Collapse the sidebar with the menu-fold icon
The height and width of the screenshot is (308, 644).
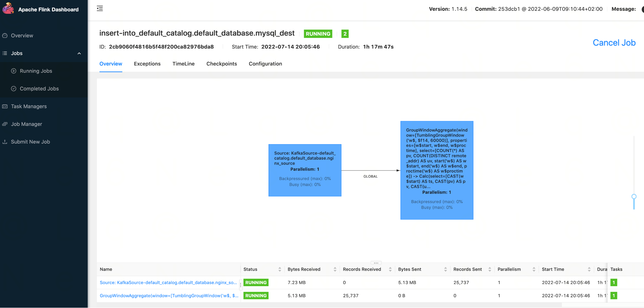click(100, 9)
